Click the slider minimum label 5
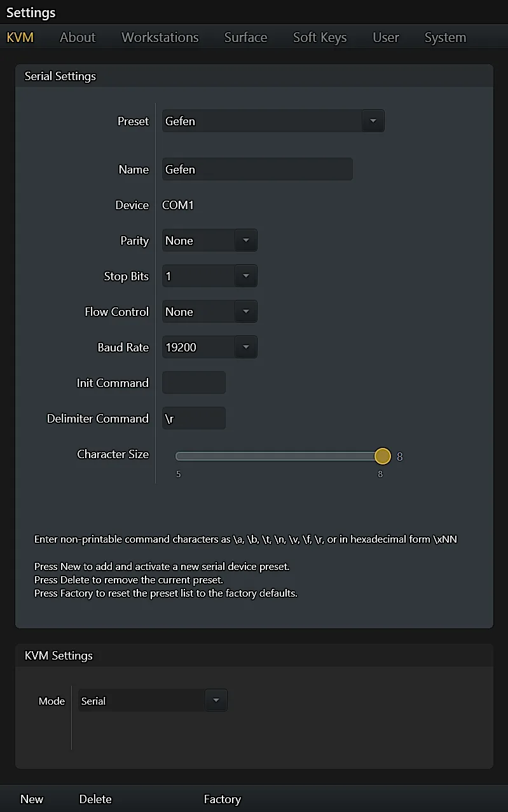Viewport: 508px width, 812px height. pyautogui.click(x=179, y=474)
